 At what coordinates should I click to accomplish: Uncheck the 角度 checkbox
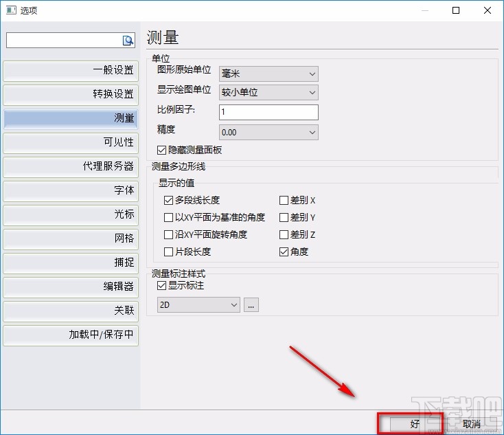coord(284,252)
